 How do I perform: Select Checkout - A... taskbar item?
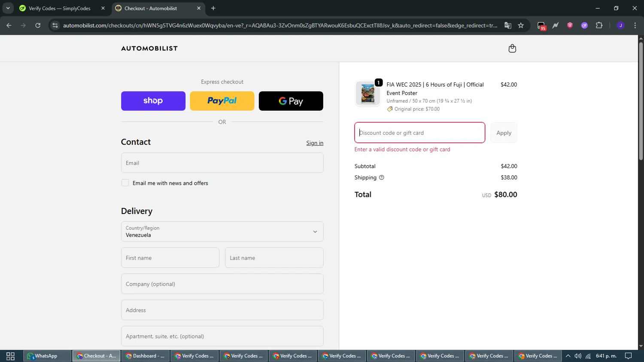click(96, 356)
